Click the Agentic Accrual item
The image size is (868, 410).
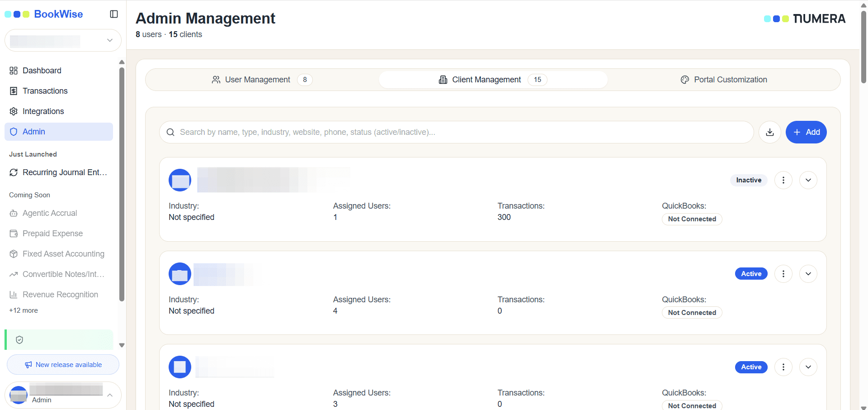[x=59, y=213]
